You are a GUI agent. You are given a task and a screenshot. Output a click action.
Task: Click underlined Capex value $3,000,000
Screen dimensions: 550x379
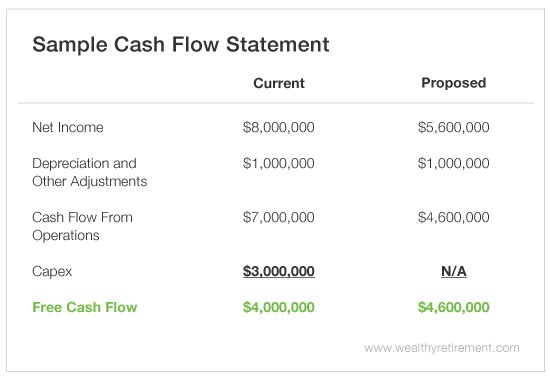tap(279, 271)
